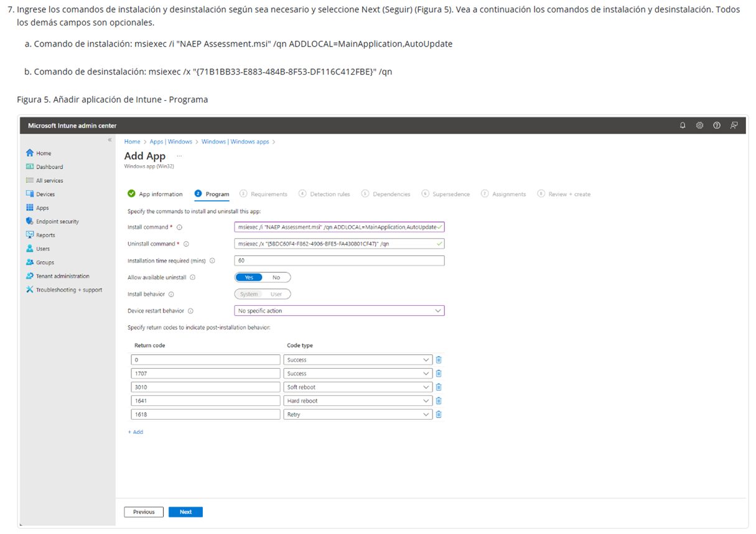Collapse the left navigation sidebar
The height and width of the screenshot is (534, 756).
[110, 140]
